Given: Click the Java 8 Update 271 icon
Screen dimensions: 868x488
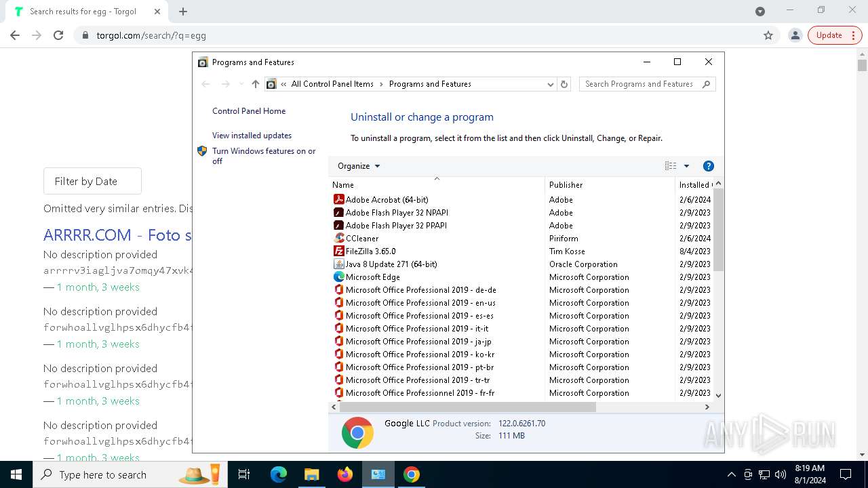Looking at the screenshot, I should tap(339, 264).
